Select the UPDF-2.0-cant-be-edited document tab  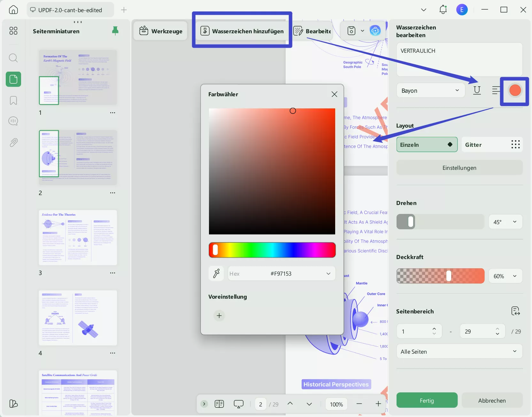coord(70,10)
